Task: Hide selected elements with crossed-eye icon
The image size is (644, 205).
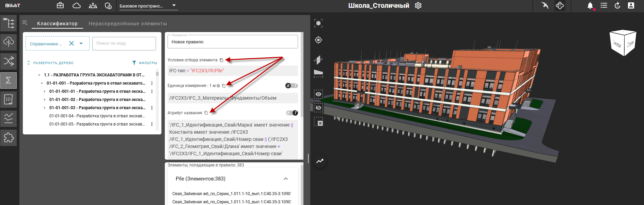Action: pos(318,108)
